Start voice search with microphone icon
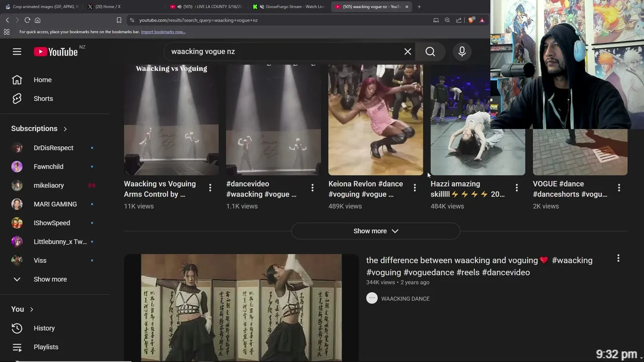 pyautogui.click(x=462, y=51)
